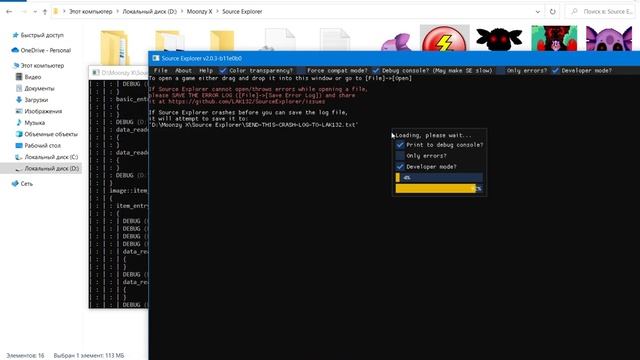Select the first folder with a document inside
The image size is (640, 360).
tap(115, 46)
